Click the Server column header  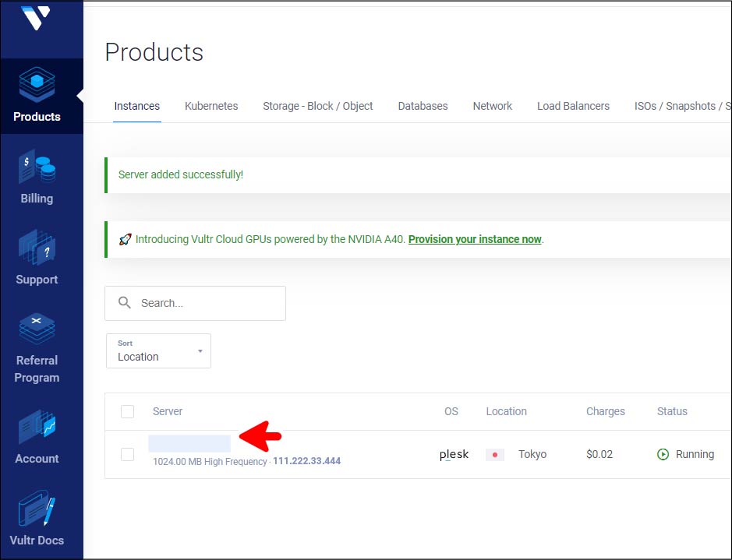pyautogui.click(x=167, y=411)
